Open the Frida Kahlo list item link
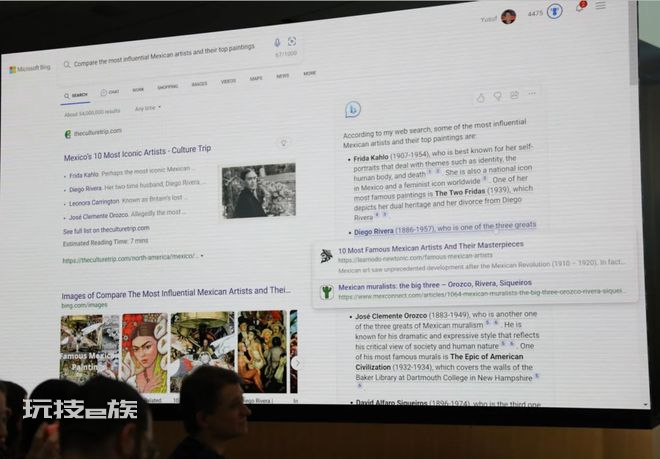This screenshot has height=459, width=660. [x=84, y=175]
